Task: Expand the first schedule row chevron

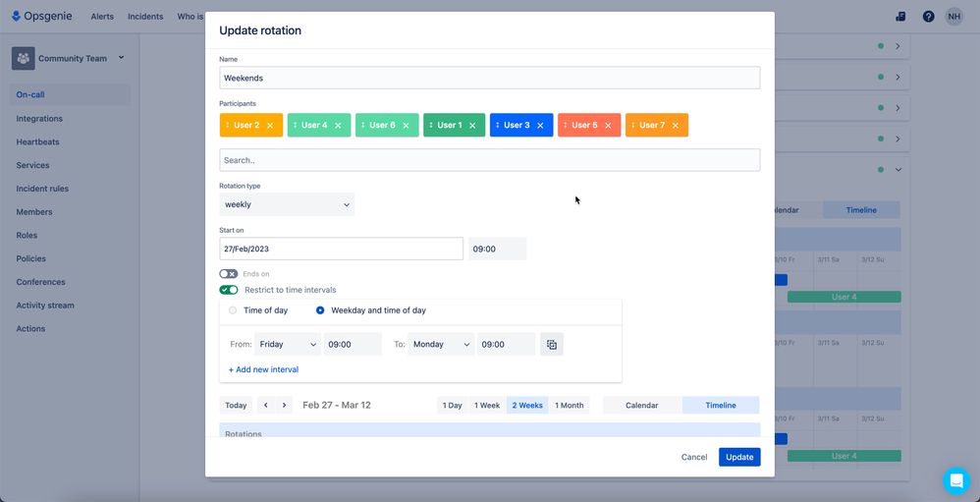Action: pos(898,46)
